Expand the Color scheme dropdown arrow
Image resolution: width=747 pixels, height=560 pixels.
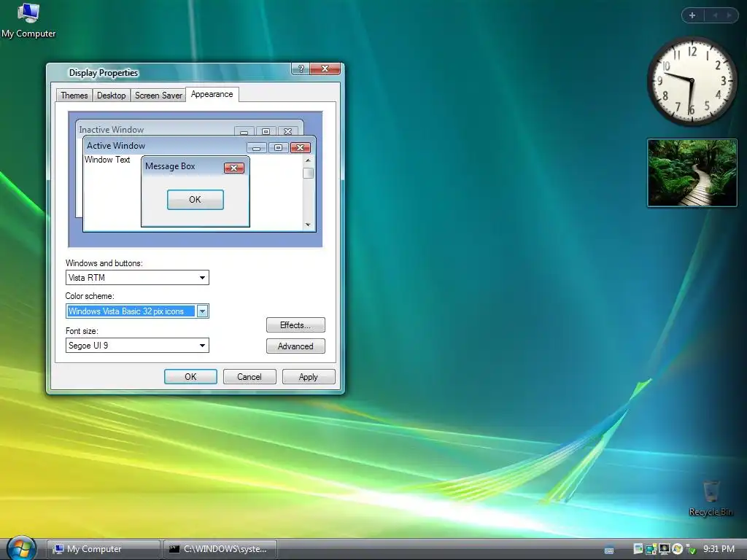point(202,311)
